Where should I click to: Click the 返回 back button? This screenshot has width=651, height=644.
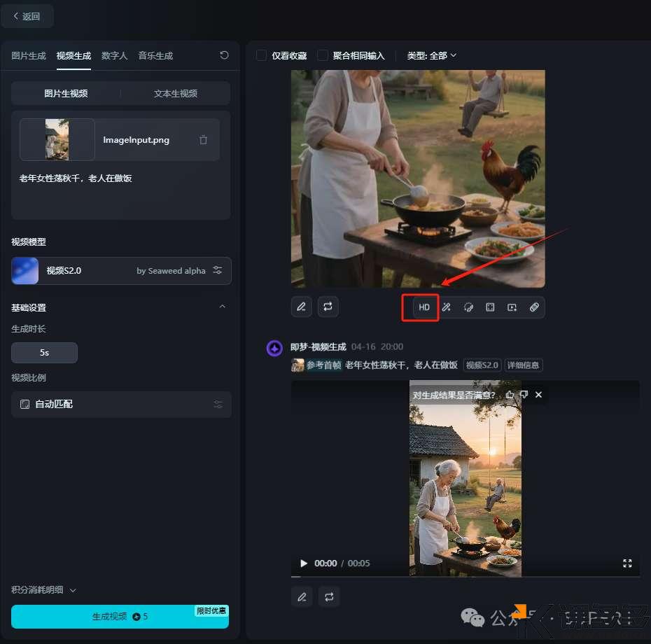[x=27, y=15]
